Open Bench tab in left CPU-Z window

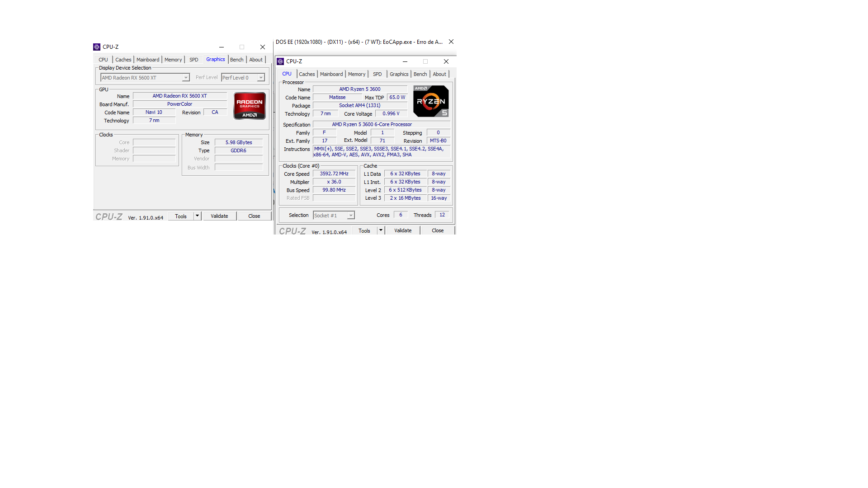[237, 60]
